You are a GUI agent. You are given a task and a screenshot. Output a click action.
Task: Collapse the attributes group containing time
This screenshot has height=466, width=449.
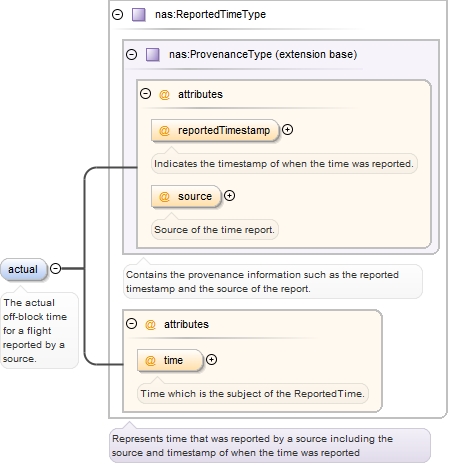coord(131,323)
